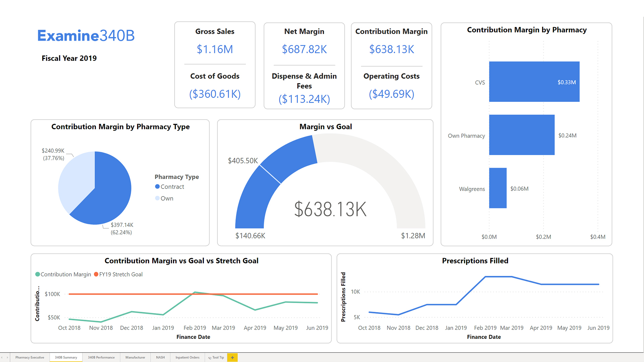Click Feb 2019 on the Prescriptions Filled axis
This screenshot has width=644, height=362.
tap(485, 328)
